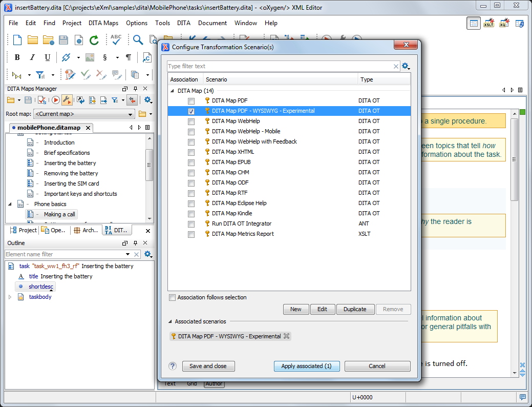Viewport: 532px width, 407px height.
Task: Switch to the Project tab
Action: click(23, 230)
